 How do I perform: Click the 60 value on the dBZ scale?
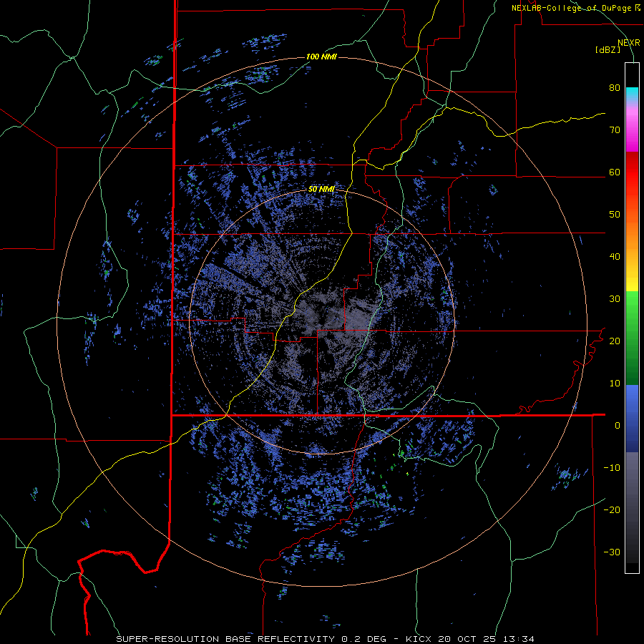(615, 172)
